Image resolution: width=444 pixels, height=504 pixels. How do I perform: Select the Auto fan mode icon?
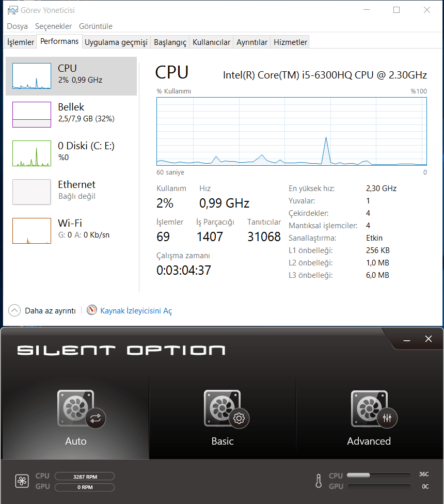coord(81,409)
